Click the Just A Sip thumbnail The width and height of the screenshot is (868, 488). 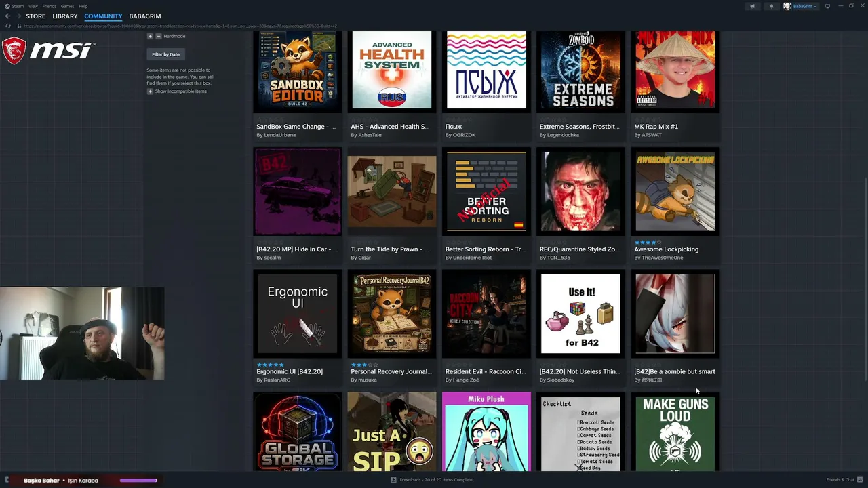pyautogui.click(x=391, y=433)
